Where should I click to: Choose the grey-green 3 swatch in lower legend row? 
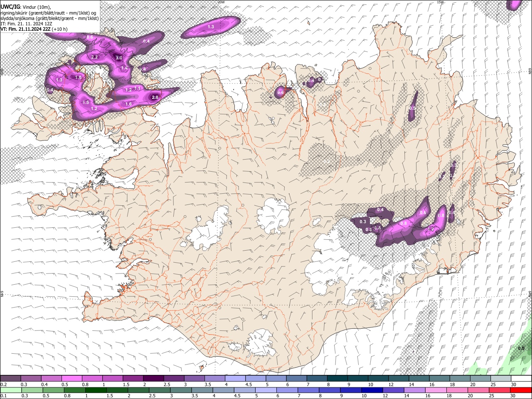[x=181, y=390]
